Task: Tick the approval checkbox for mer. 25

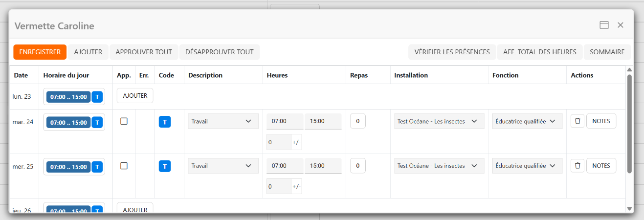Action: point(124,166)
